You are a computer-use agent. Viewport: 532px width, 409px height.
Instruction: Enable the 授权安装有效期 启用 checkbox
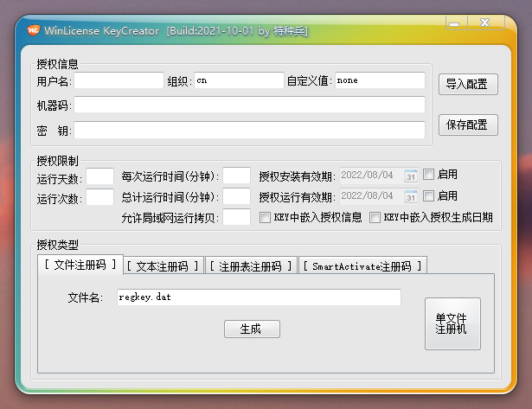428,175
